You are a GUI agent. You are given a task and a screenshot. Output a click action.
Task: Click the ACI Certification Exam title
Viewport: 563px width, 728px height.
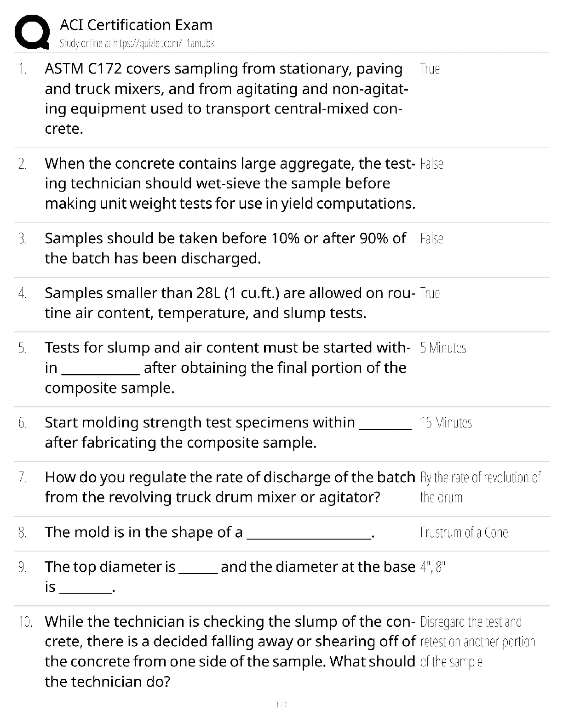coord(136,25)
